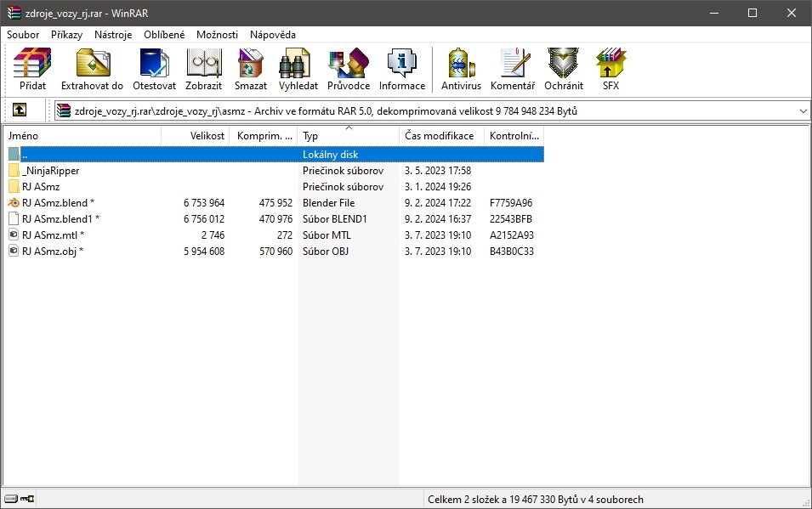Image resolution: width=812 pixels, height=509 pixels.
Task: Click the disk icon in the status bar
Action: (11, 499)
